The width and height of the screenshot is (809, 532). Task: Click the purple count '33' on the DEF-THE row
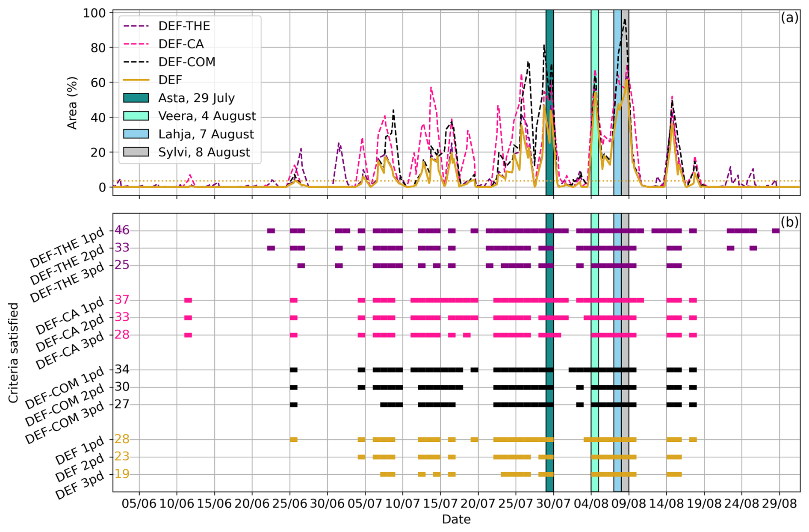tap(122, 248)
